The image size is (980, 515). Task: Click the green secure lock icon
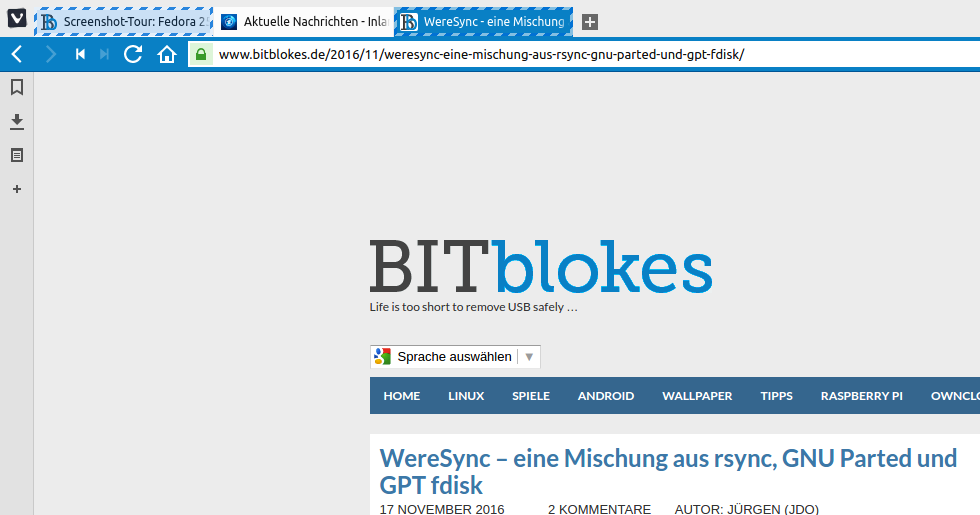tap(201, 54)
